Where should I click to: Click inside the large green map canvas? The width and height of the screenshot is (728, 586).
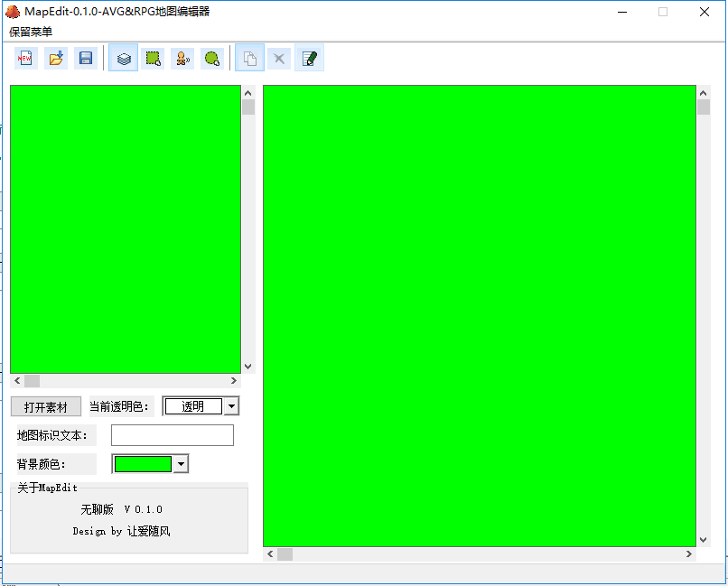(479, 316)
